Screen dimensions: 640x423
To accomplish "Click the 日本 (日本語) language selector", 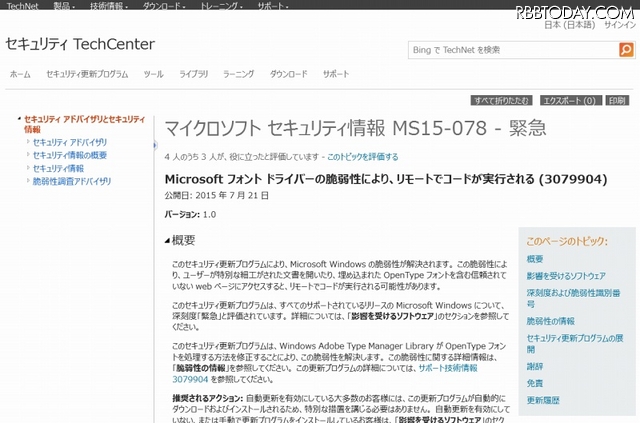I will pyautogui.click(x=569, y=24).
